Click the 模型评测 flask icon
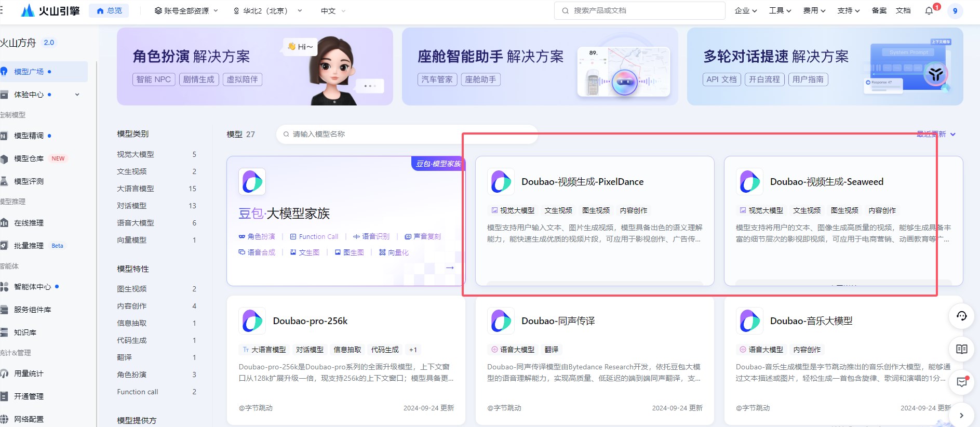This screenshot has height=427, width=980. click(4, 181)
